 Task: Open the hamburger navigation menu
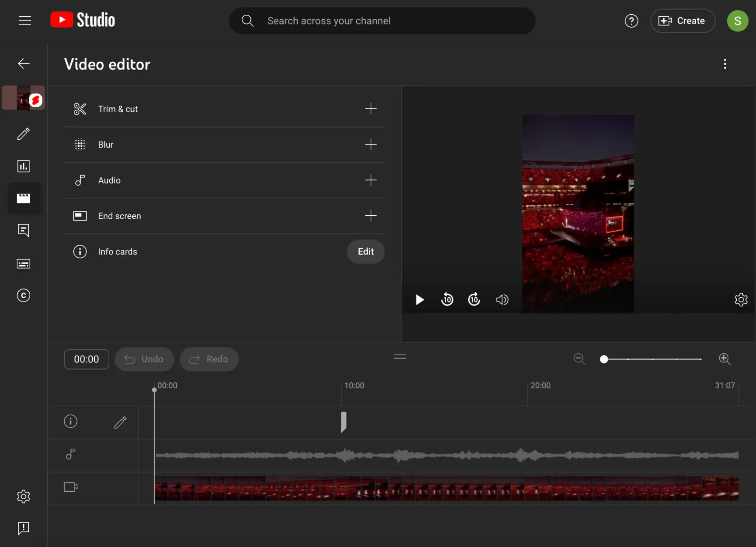tap(25, 20)
